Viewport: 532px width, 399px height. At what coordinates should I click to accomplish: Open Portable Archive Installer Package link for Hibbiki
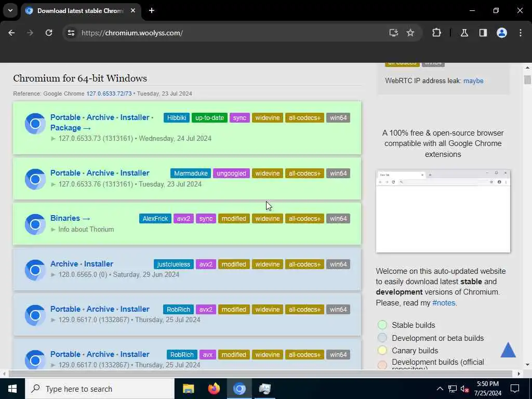click(102, 123)
